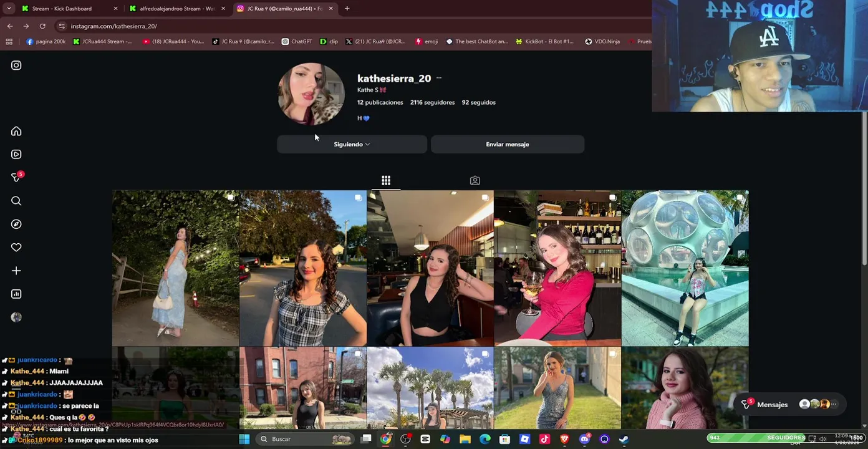
Task: Open post with blue dress on path
Action: 175,268
